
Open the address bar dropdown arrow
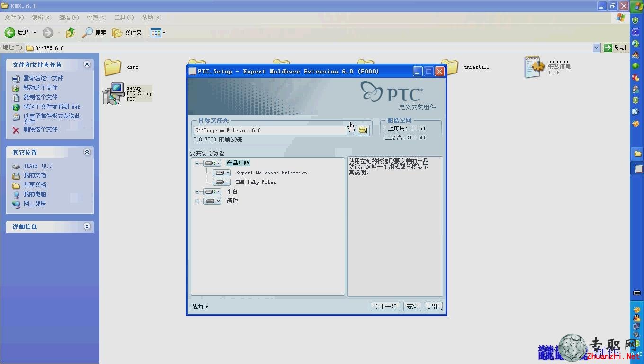(x=596, y=48)
